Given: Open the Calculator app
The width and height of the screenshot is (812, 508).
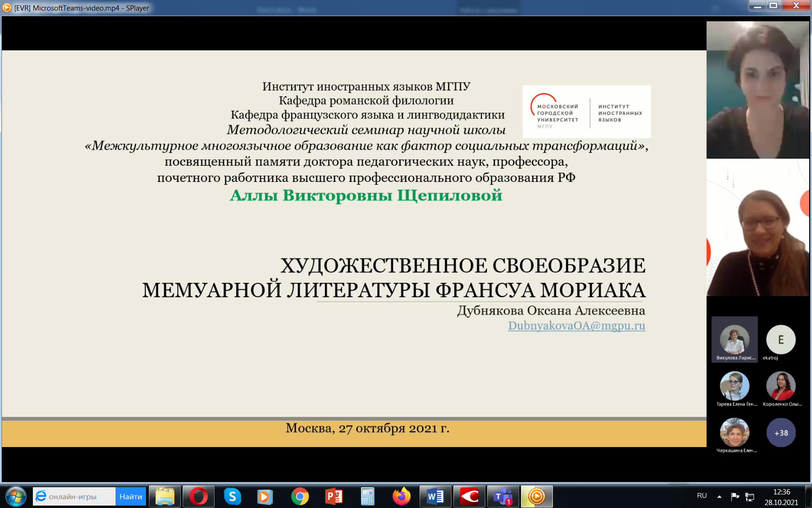Looking at the screenshot, I should pyautogui.click(x=368, y=496).
